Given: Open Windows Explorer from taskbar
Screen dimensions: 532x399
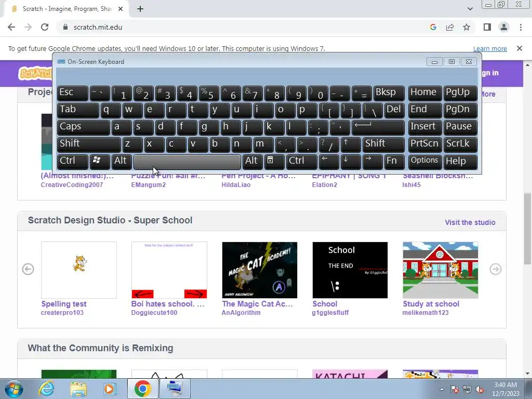Looking at the screenshot, I should 78,389.
